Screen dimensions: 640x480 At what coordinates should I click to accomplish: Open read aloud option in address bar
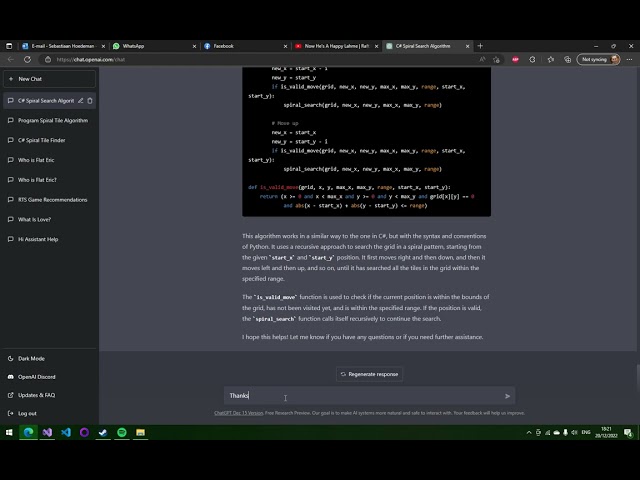[x=482, y=60]
